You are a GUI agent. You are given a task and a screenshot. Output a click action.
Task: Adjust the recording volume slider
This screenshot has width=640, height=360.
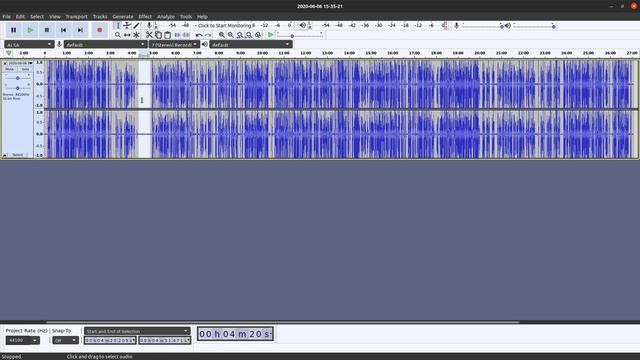[483, 26]
